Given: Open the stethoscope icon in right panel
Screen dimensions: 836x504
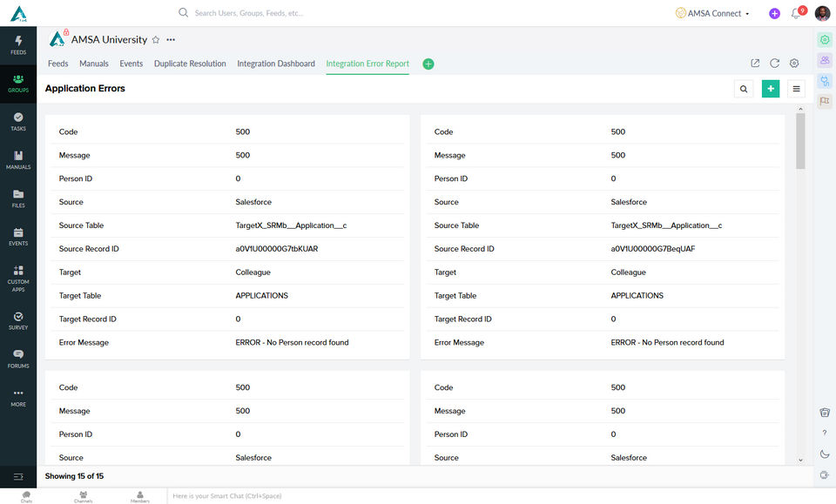Looking at the screenshot, I should [825, 81].
